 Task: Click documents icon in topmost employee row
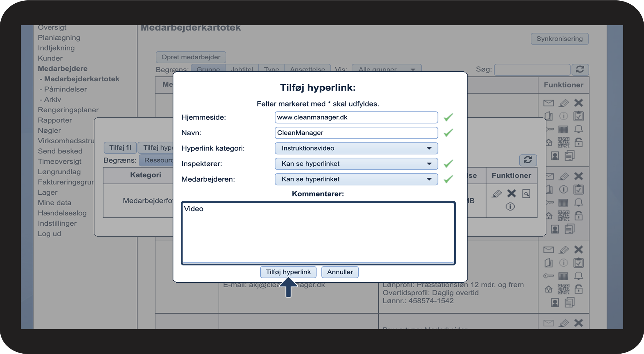coord(570,156)
